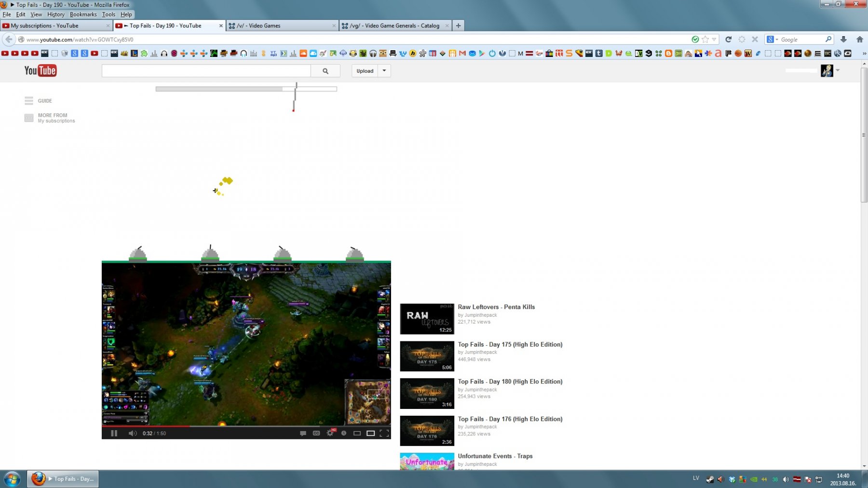Open video quality settings gear
This screenshot has height=488, width=868.
330,433
